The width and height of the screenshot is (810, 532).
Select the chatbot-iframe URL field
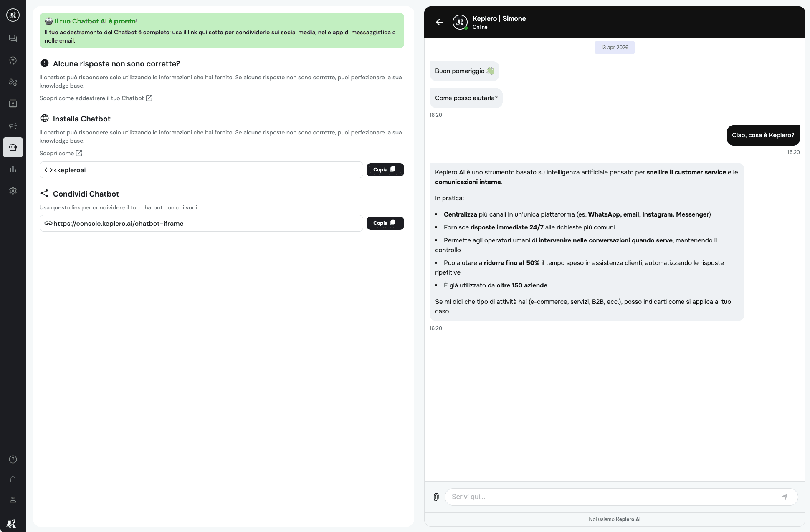coord(201,223)
